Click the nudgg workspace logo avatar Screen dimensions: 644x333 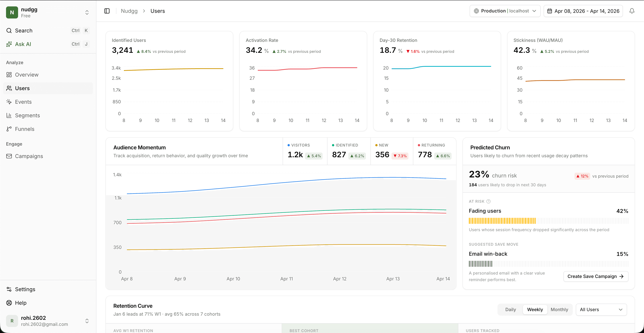12,12
